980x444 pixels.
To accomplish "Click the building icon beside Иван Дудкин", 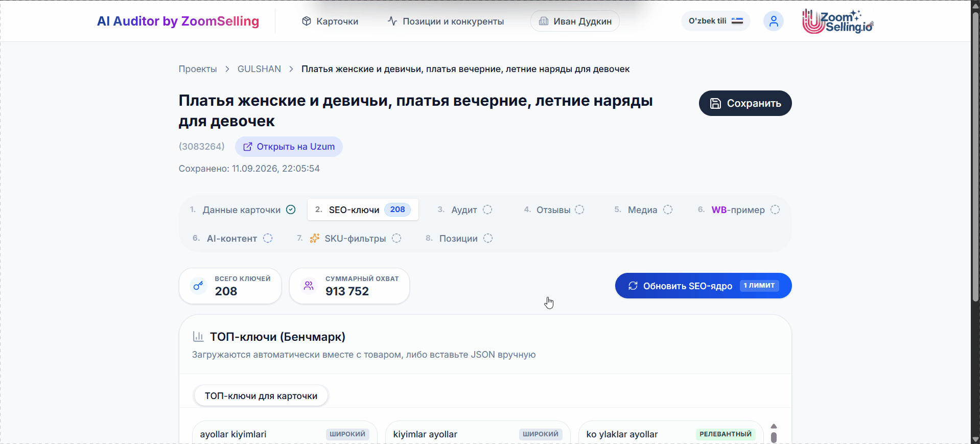I will [x=544, y=21].
